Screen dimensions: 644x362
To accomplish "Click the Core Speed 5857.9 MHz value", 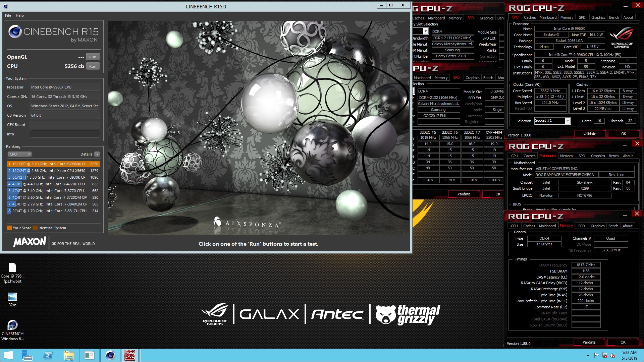I will pyautogui.click(x=550, y=91).
